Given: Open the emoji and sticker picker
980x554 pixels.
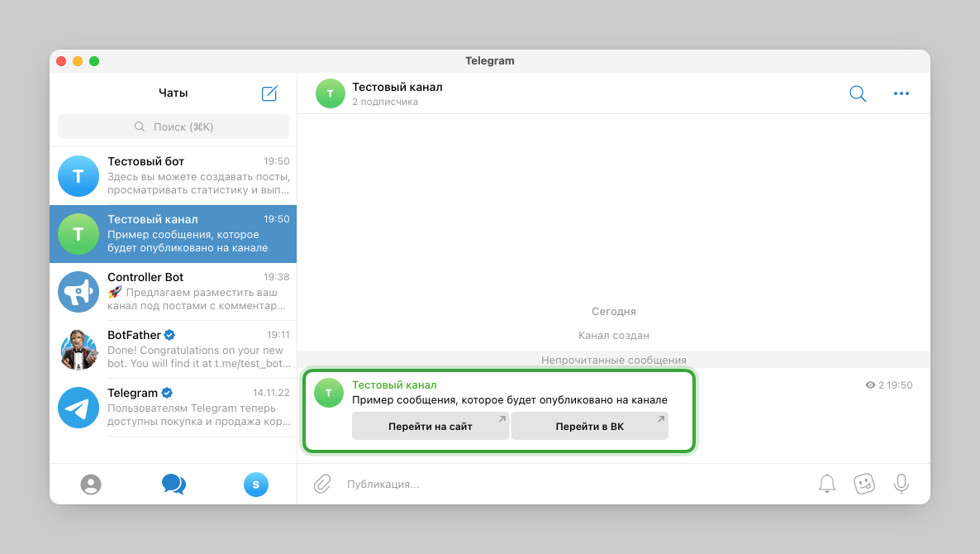Looking at the screenshot, I should click(x=864, y=484).
